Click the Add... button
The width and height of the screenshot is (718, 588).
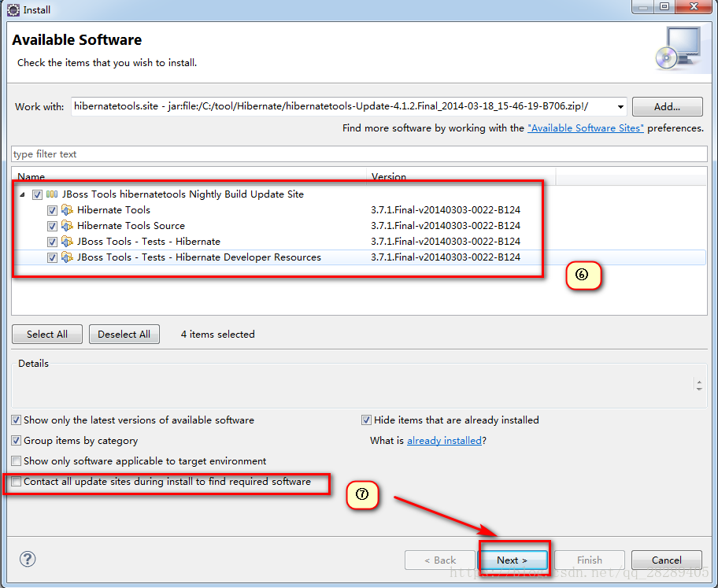click(x=667, y=107)
